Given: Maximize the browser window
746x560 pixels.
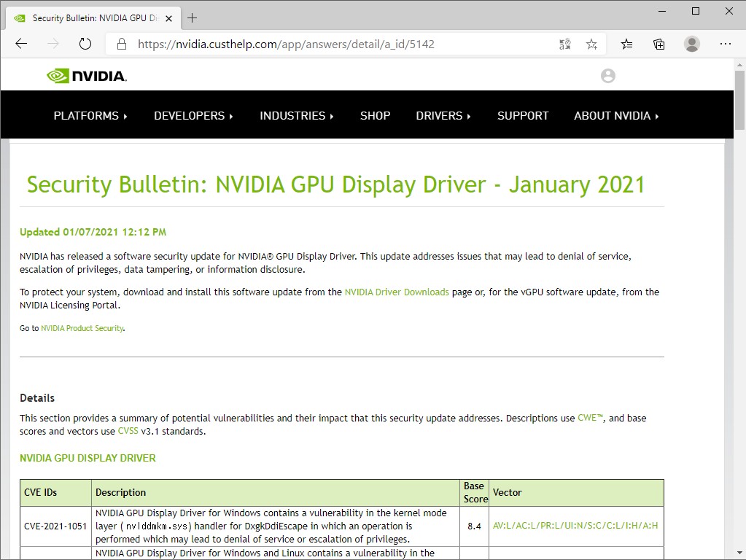Looking at the screenshot, I should click(695, 11).
